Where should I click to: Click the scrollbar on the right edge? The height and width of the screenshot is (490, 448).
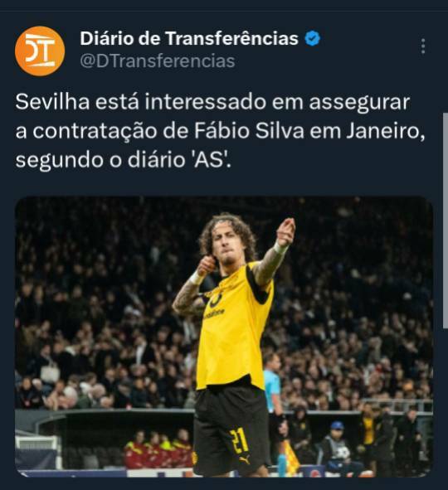tap(446, 221)
